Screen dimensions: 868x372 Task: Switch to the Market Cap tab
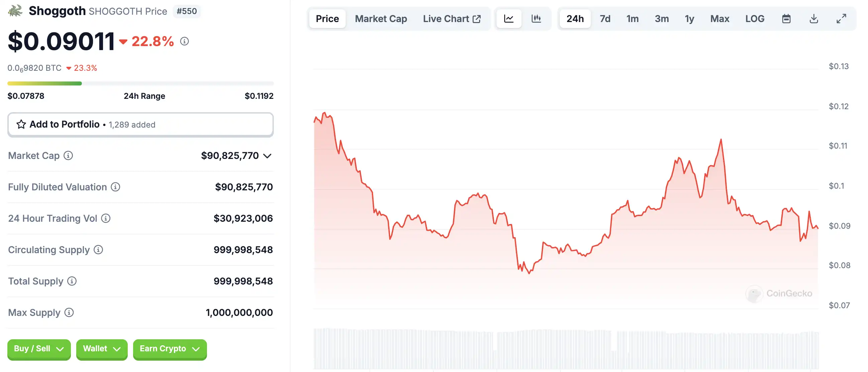point(381,18)
